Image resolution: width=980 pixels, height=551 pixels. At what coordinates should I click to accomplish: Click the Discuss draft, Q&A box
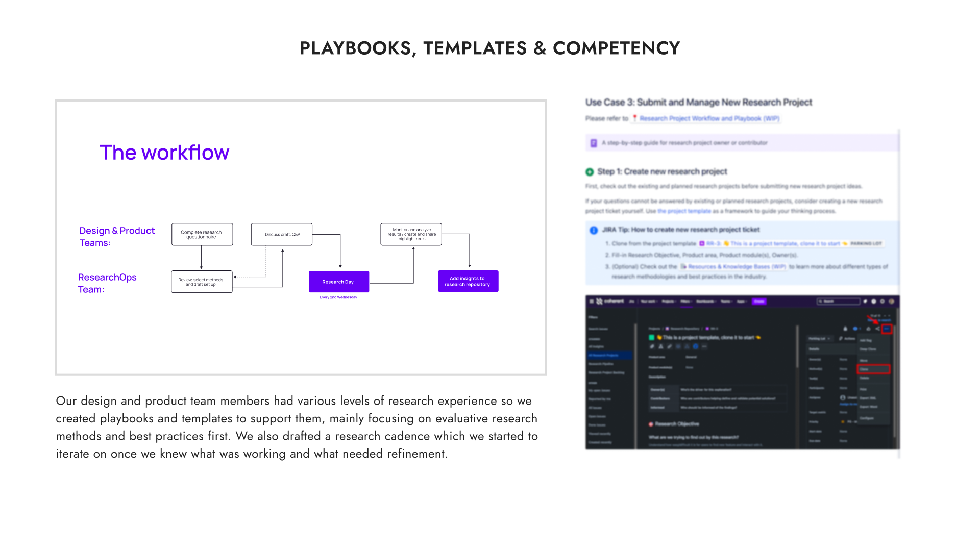pos(282,234)
